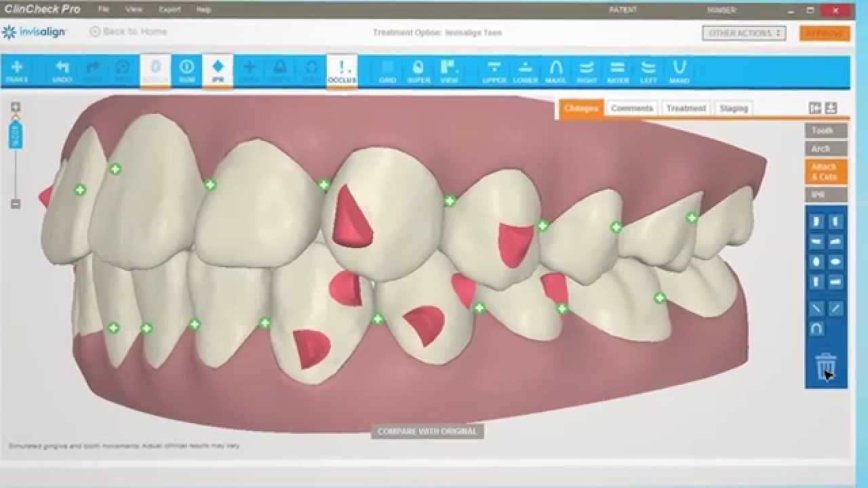Click the orange Approve button

pyautogui.click(x=825, y=33)
